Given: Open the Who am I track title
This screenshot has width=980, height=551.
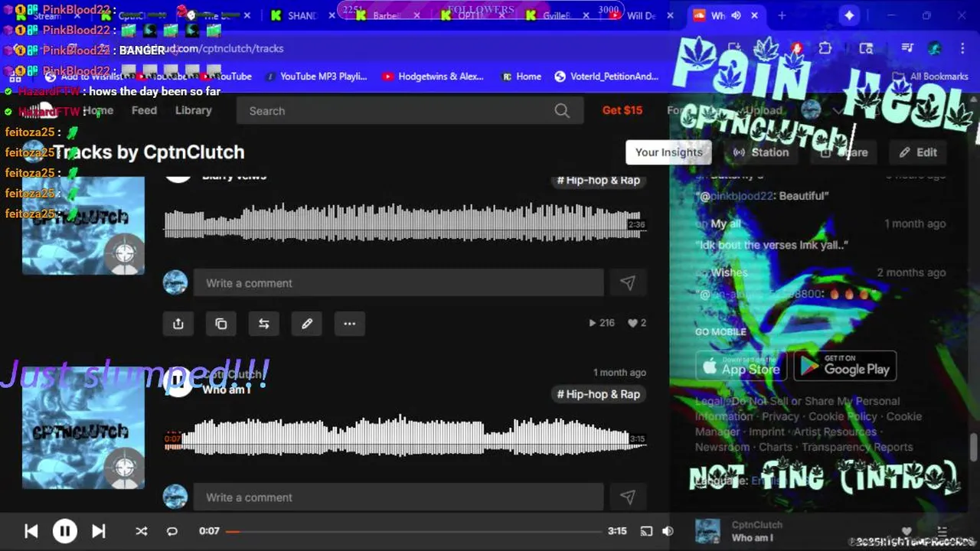Looking at the screenshot, I should coord(227,390).
